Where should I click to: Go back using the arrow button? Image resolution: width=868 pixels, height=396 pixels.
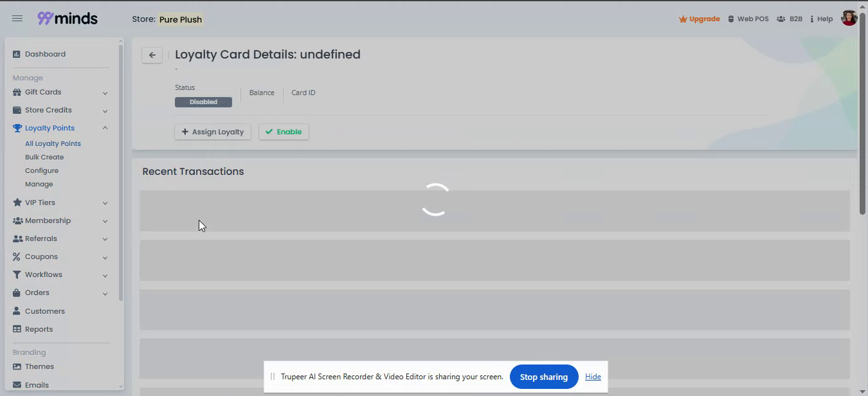tap(152, 55)
